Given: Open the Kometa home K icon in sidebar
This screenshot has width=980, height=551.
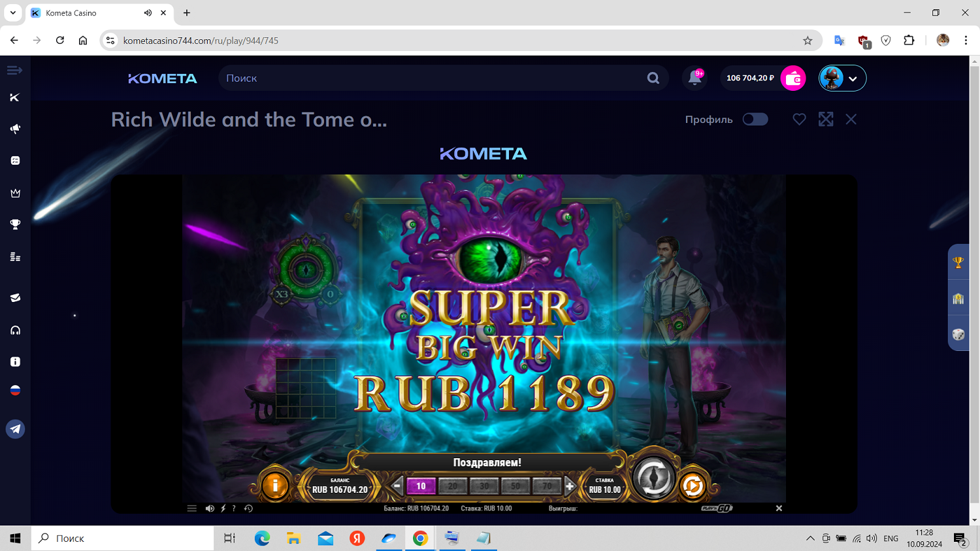Looking at the screenshot, I should 15,97.
